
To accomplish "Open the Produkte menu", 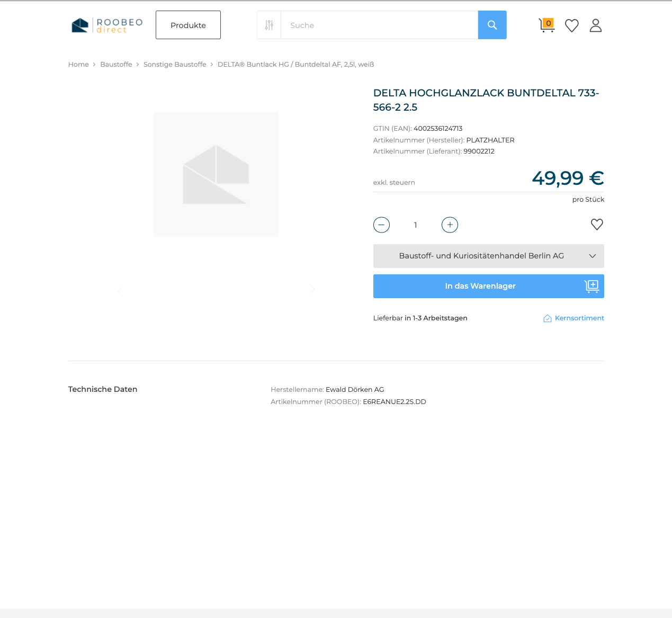I will (x=188, y=25).
